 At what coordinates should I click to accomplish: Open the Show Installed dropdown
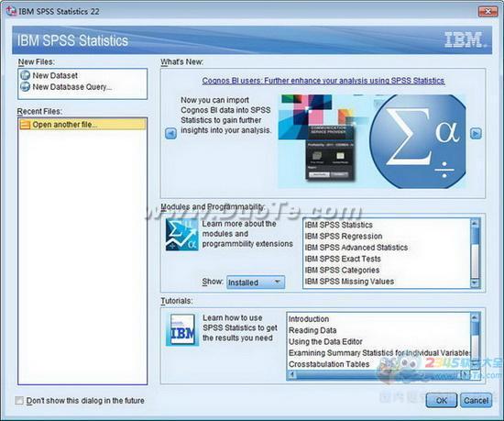[256, 283]
